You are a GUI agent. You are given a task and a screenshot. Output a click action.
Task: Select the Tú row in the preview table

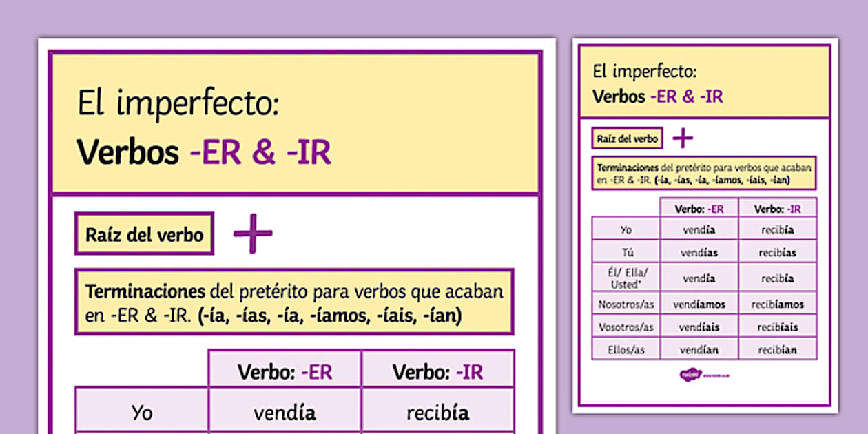pyautogui.click(x=626, y=251)
